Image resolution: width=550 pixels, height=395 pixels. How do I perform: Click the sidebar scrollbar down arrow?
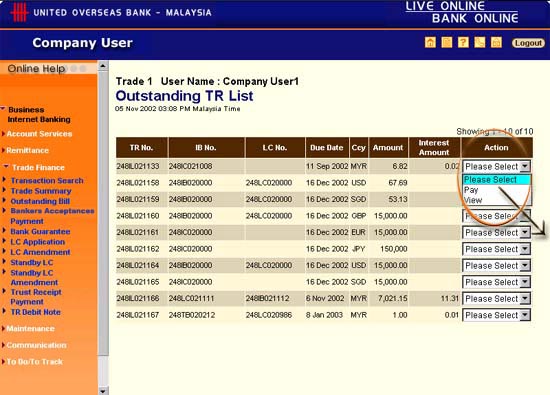tap(103, 390)
